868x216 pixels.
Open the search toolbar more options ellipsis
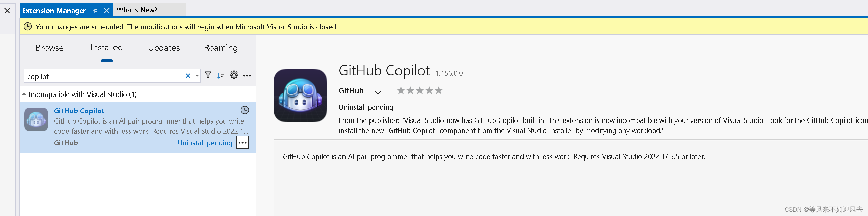coord(247,76)
